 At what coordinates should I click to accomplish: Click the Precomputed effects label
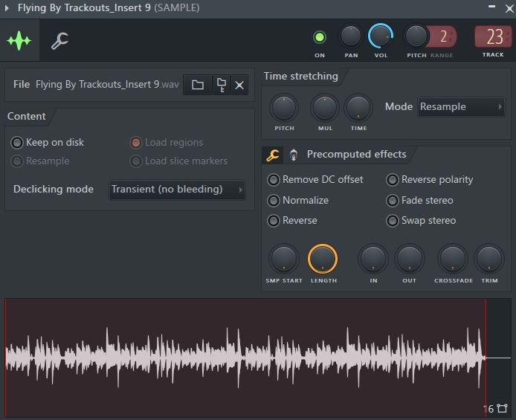(x=356, y=155)
